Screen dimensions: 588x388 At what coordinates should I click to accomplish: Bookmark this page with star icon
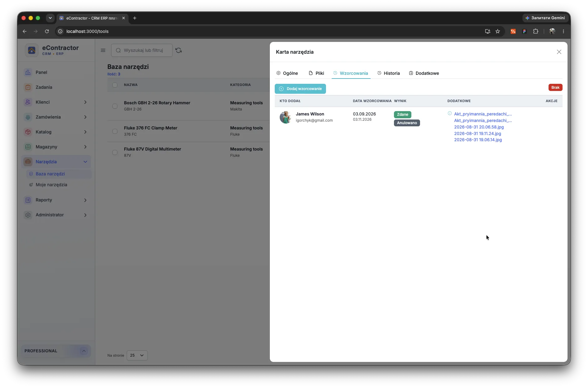tap(498, 31)
